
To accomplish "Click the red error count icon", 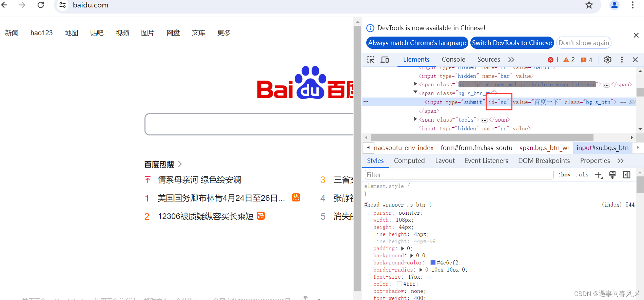I will pos(550,60).
